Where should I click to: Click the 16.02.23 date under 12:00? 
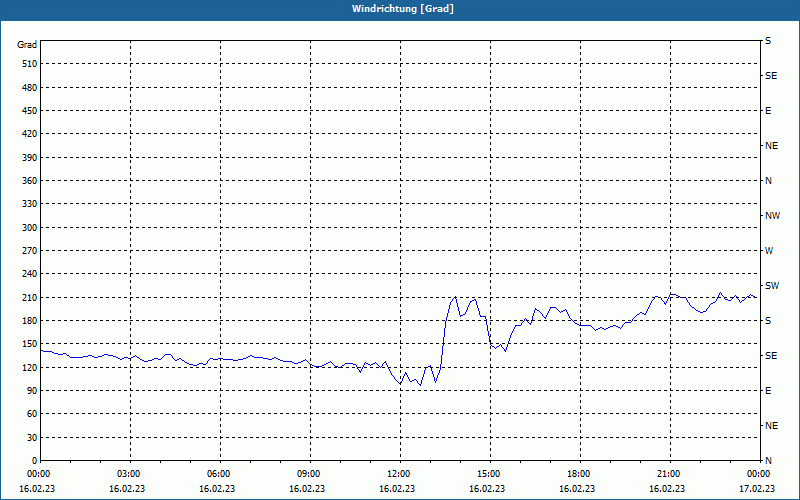coord(397,488)
